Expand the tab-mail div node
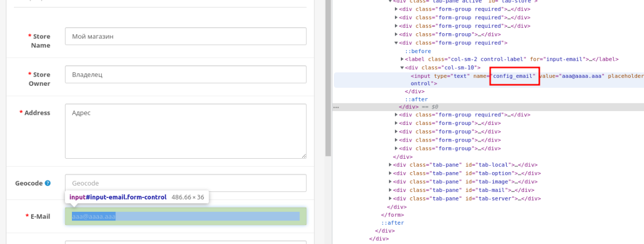644x244 pixels. [x=390, y=190]
